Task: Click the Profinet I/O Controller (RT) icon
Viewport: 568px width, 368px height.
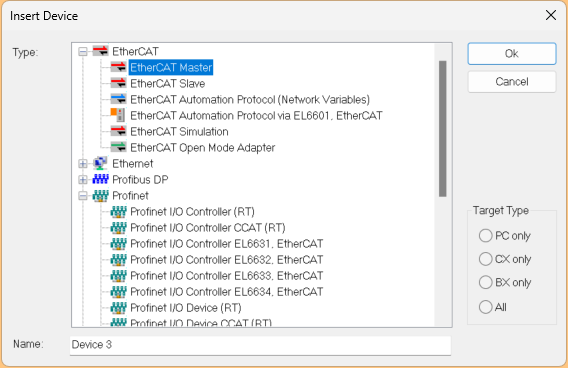Action: point(118,212)
